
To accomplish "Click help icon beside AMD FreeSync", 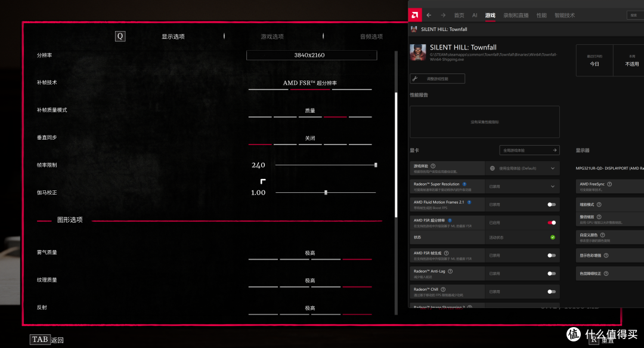I will [x=609, y=184].
